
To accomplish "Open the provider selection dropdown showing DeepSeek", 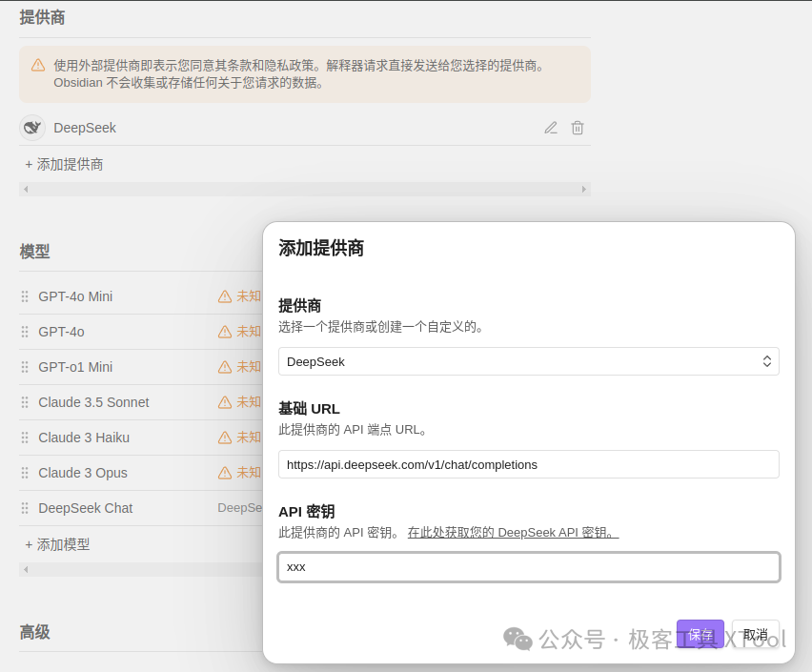I will coord(528,361).
